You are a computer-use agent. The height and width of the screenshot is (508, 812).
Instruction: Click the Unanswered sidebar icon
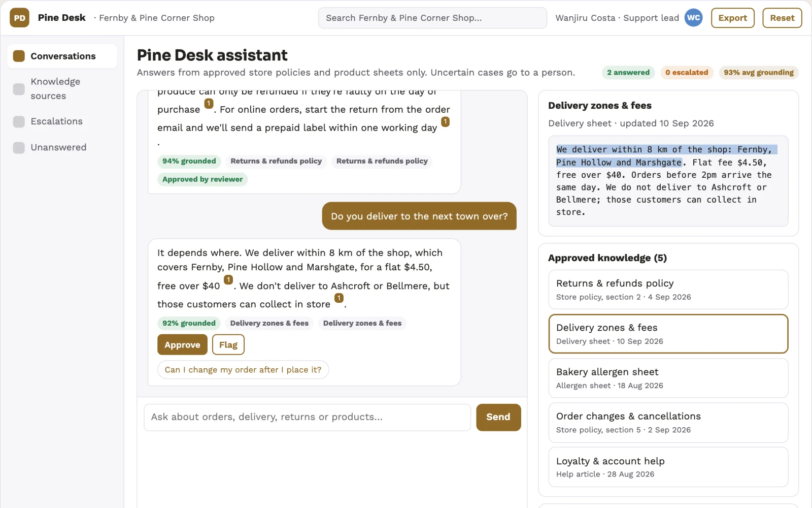[19, 147]
